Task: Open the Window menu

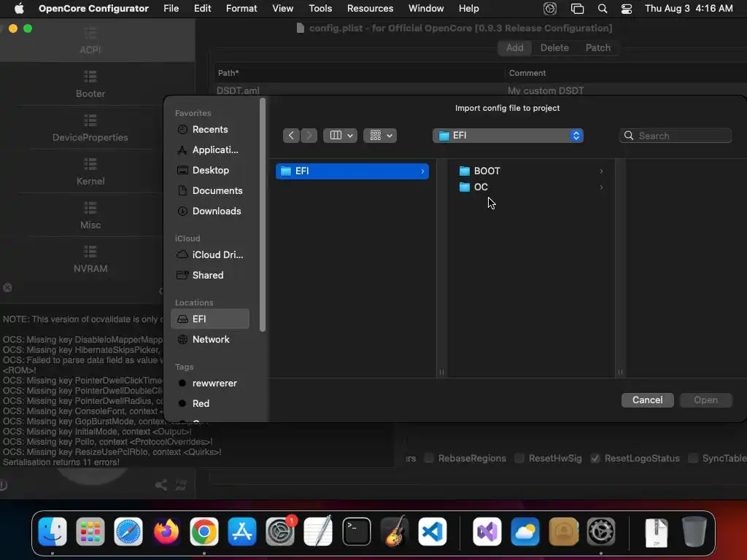Action: click(426, 9)
